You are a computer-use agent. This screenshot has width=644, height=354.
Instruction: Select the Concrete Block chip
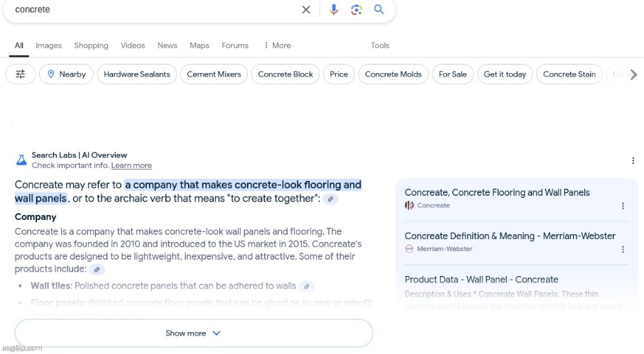285,74
